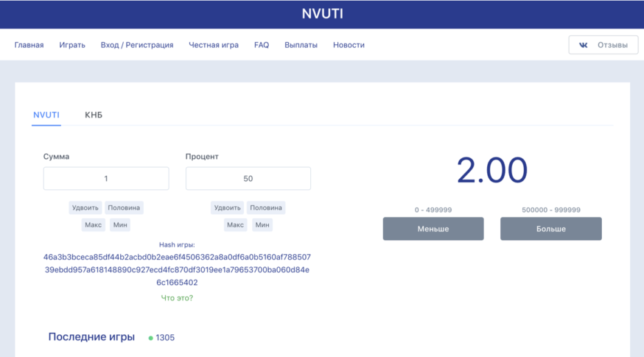Open the Честная игра page
The height and width of the screenshot is (357, 644).
click(x=214, y=45)
